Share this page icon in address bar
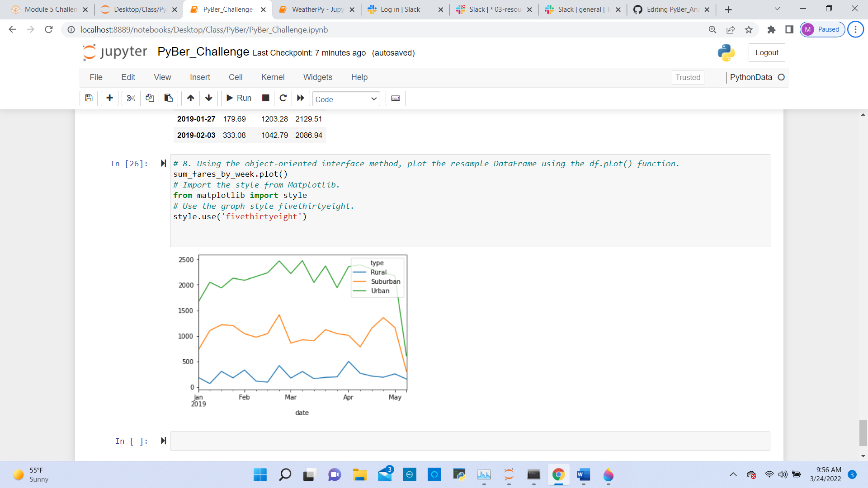Image resolution: width=868 pixels, height=488 pixels. (x=731, y=29)
